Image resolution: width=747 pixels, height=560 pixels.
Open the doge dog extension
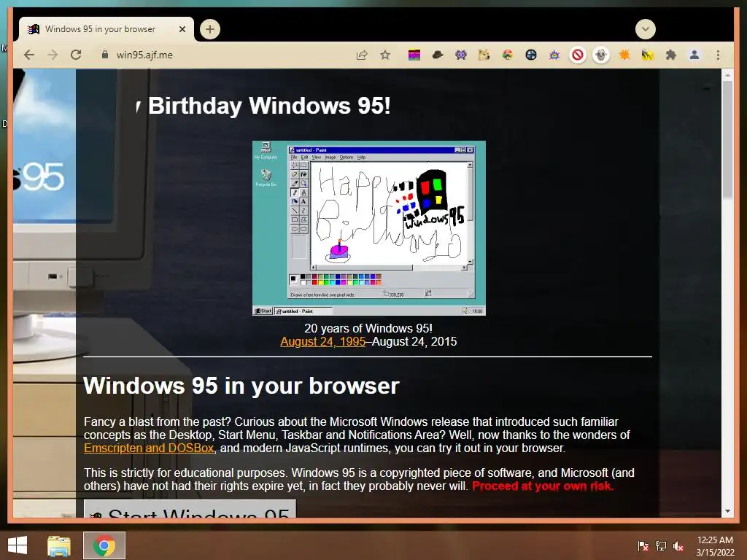(484, 55)
